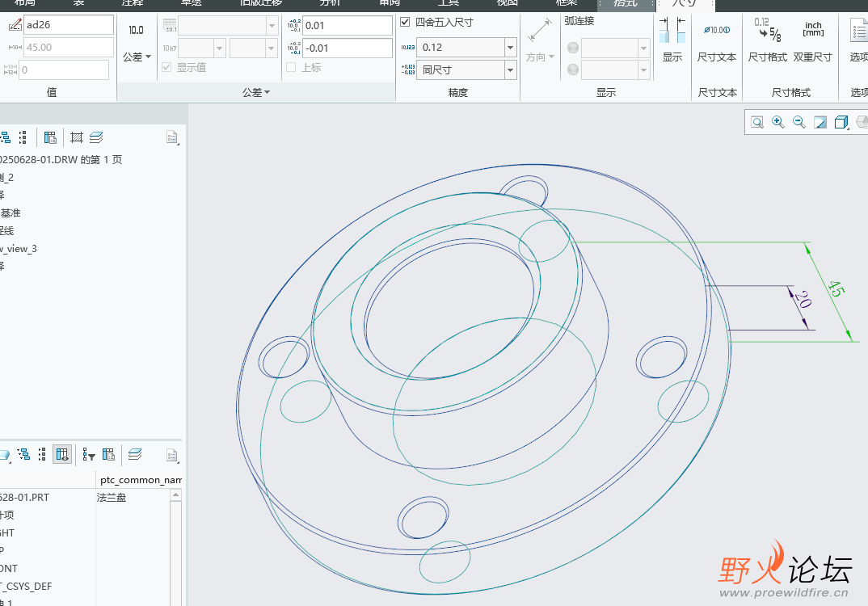Click the drawing tree table columns icon

click(x=50, y=137)
